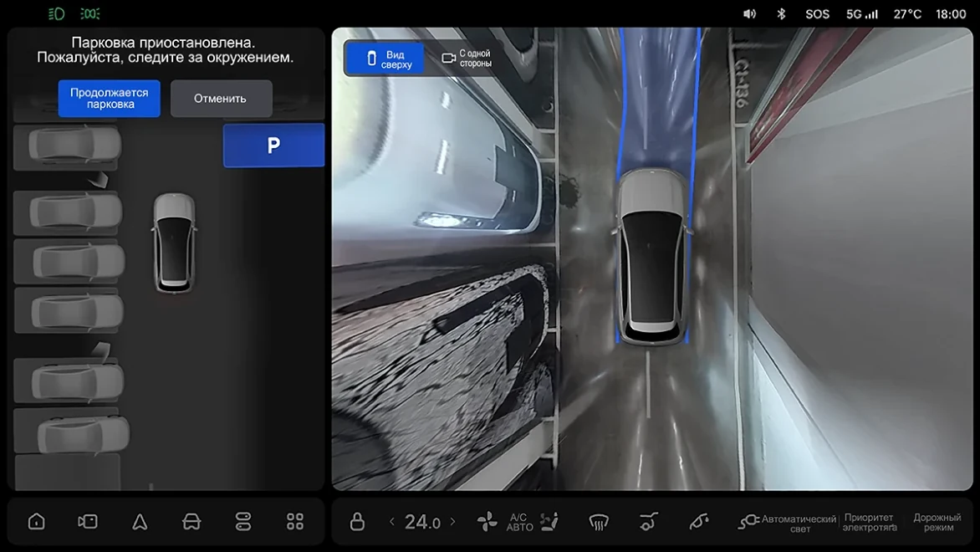Tap the 27°C outside temperature

[x=907, y=13]
